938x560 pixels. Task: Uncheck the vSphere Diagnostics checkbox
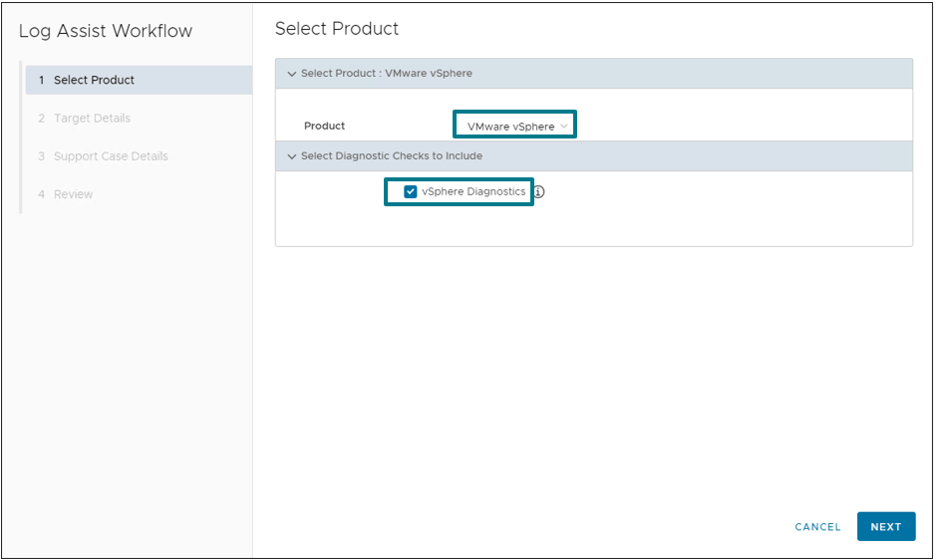click(x=410, y=191)
